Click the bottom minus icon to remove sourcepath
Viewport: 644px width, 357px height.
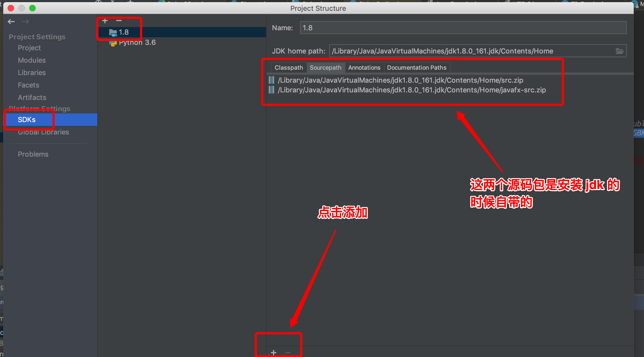pyautogui.click(x=288, y=352)
